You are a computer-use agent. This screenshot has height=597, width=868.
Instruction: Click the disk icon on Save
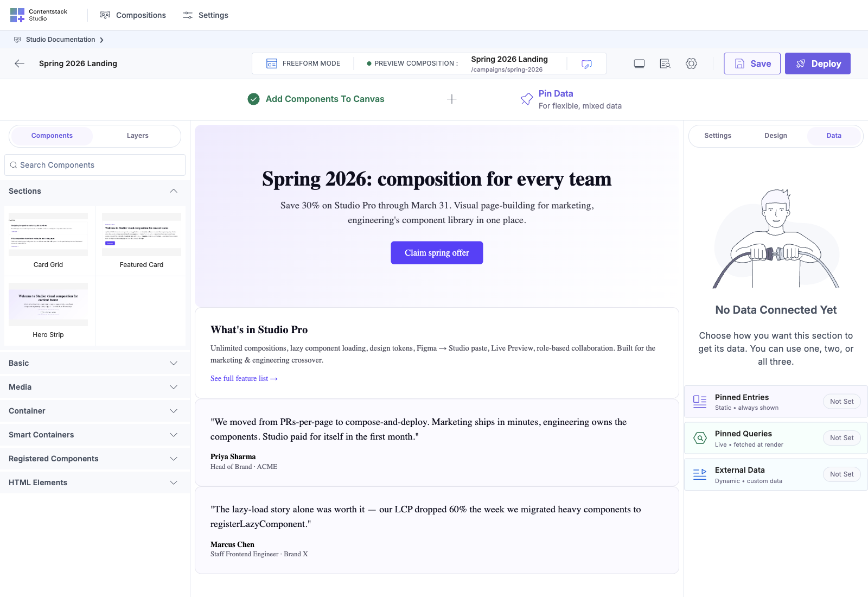(739, 63)
